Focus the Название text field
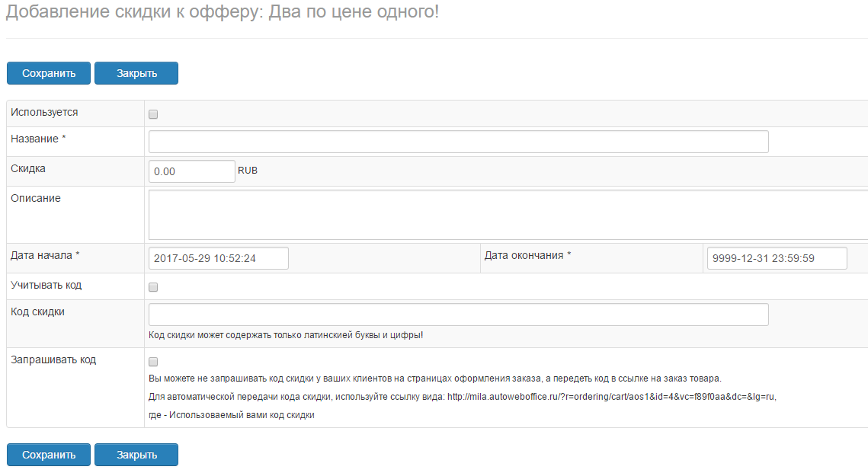 pyautogui.click(x=458, y=142)
